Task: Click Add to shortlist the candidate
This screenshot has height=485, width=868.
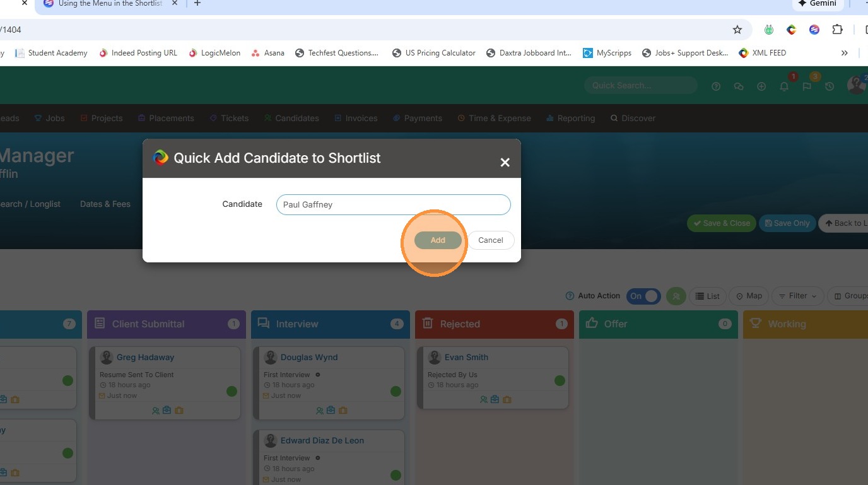Action: (438, 240)
